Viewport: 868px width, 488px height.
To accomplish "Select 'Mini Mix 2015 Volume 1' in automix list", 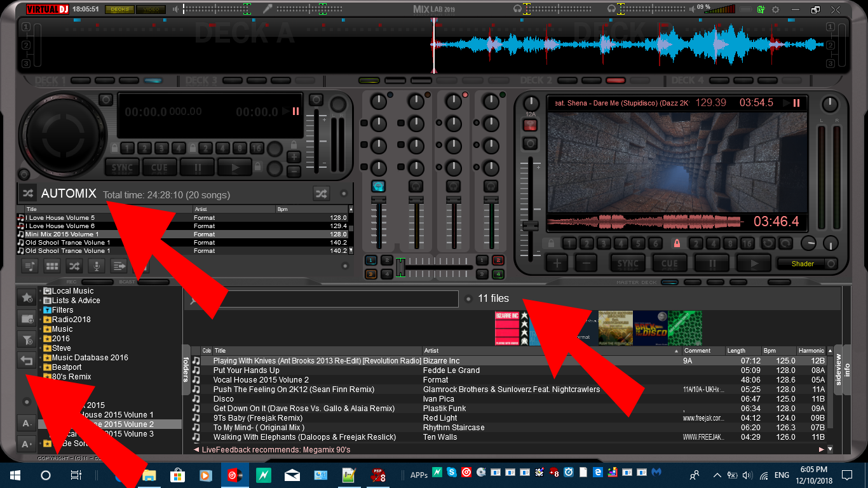I will coord(182,234).
